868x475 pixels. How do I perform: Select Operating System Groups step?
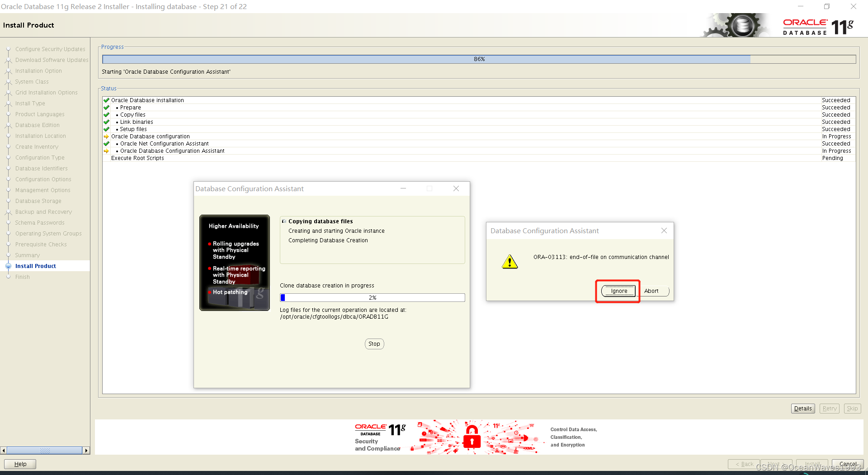[48, 234]
